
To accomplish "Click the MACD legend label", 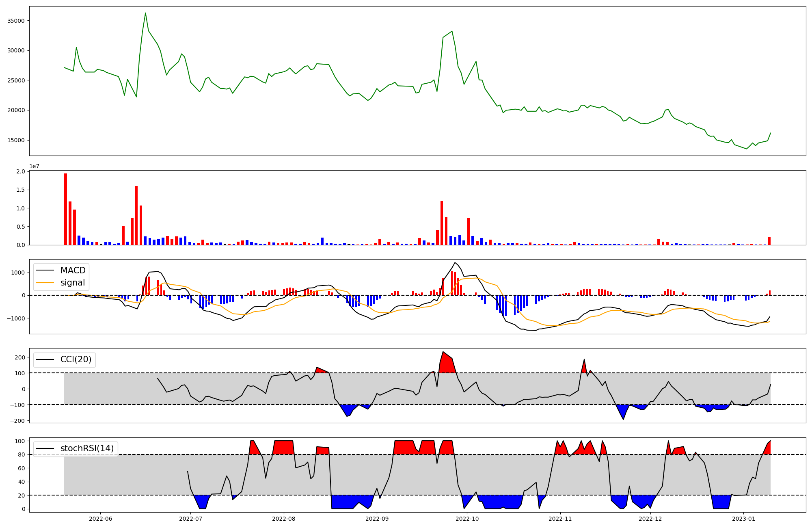I will click(73, 270).
